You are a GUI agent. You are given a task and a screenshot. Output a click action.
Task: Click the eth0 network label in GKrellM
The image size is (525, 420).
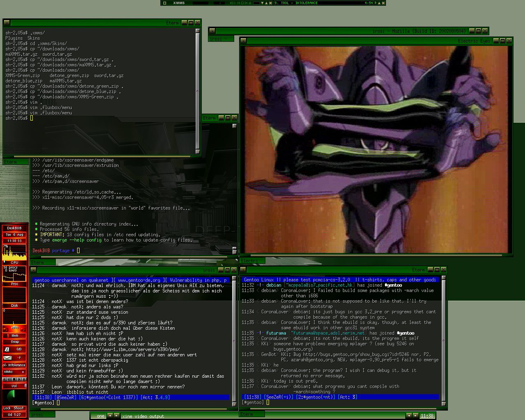coord(15,327)
